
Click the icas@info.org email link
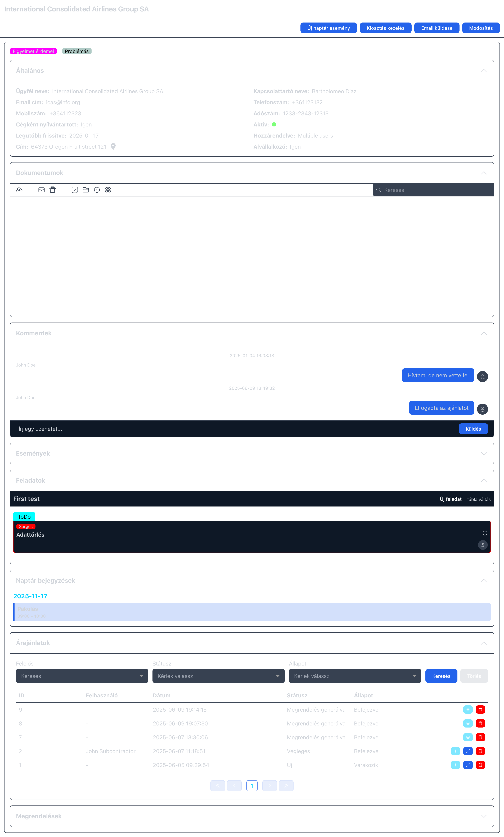[x=63, y=102]
